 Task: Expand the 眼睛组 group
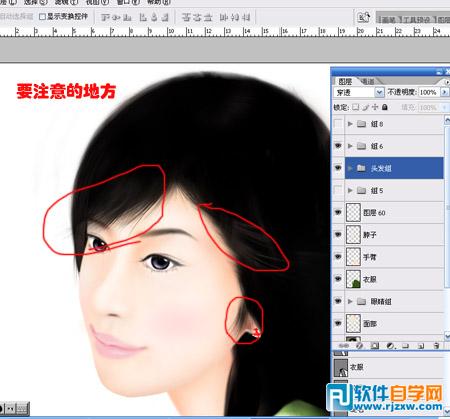[350, 302]
